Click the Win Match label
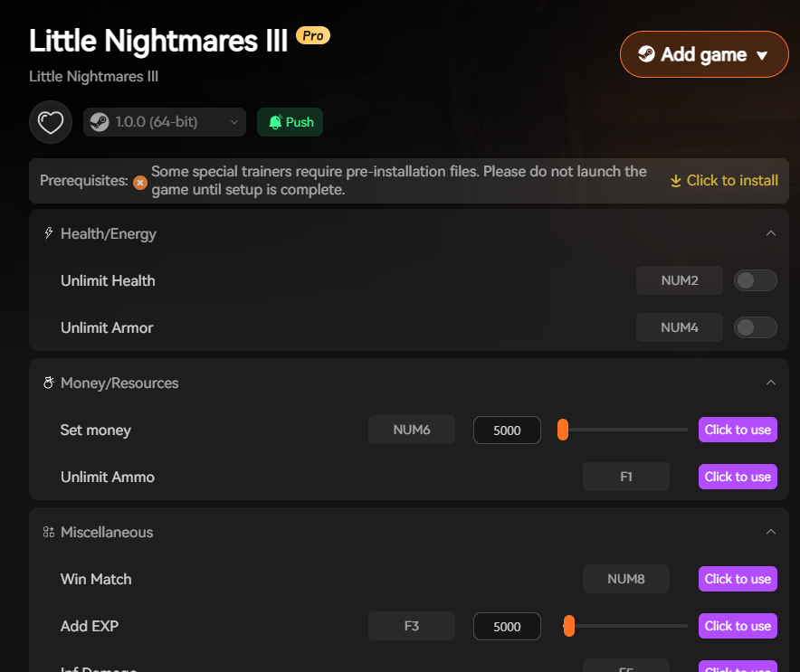The width and height of the screenshot is (800, 672). click(x=96, y=579)
